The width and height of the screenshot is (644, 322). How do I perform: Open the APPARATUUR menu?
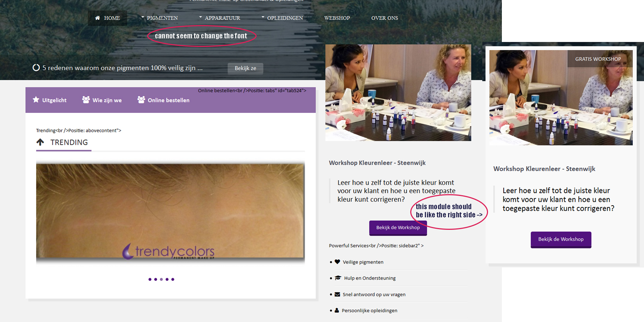point(222,18)
